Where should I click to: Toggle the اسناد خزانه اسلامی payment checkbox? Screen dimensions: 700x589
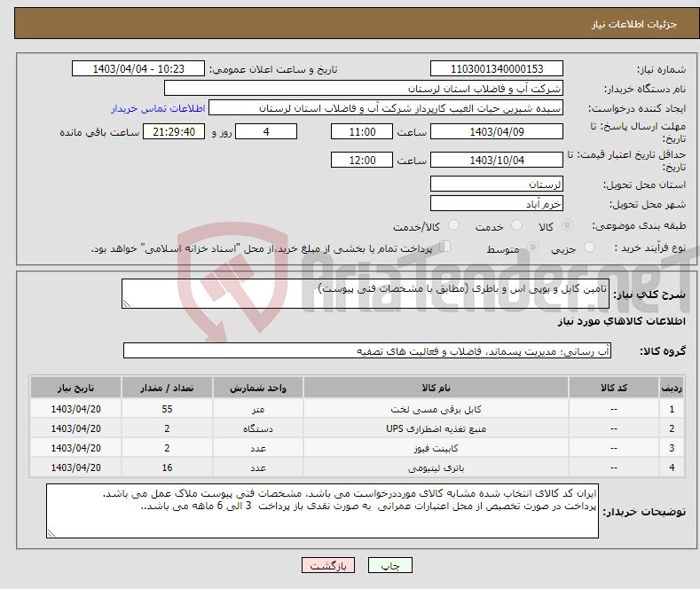click(445, 247)
